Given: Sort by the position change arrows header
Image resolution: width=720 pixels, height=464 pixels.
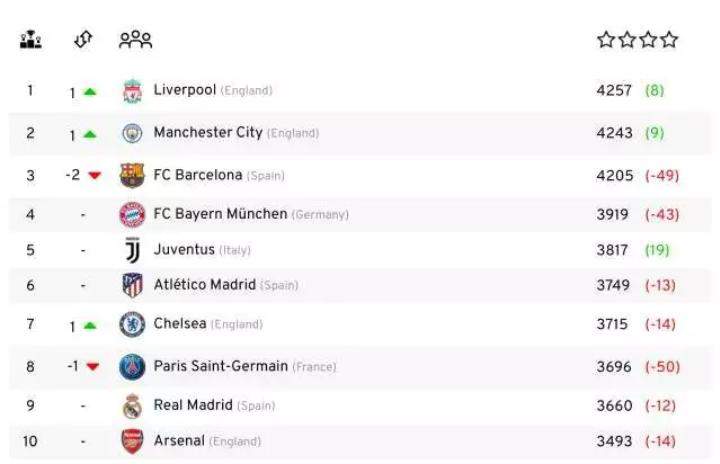Looking at the screenshot, I should 83,40.
